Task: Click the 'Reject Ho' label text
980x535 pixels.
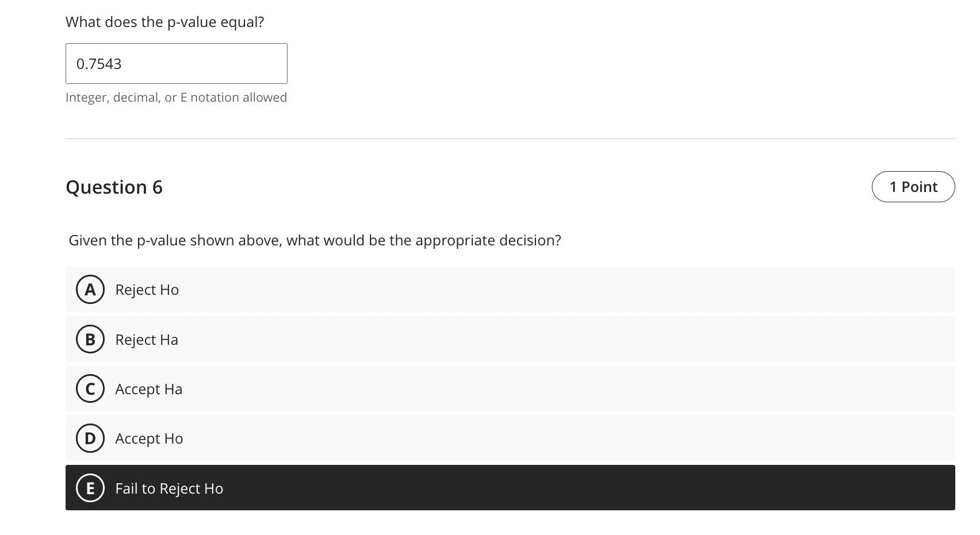Action: tap(147, 289)
